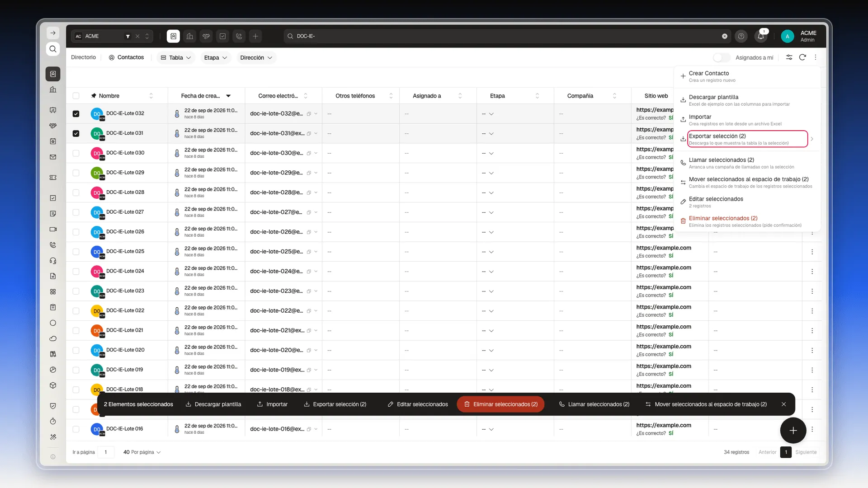Open the headset support icon in sidebar
The height and width of the screenshot is (488, 868).
(53, 261)
